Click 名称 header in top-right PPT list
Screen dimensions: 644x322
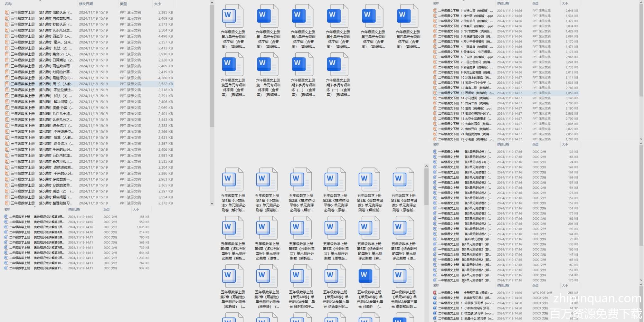tap(436, 3)
